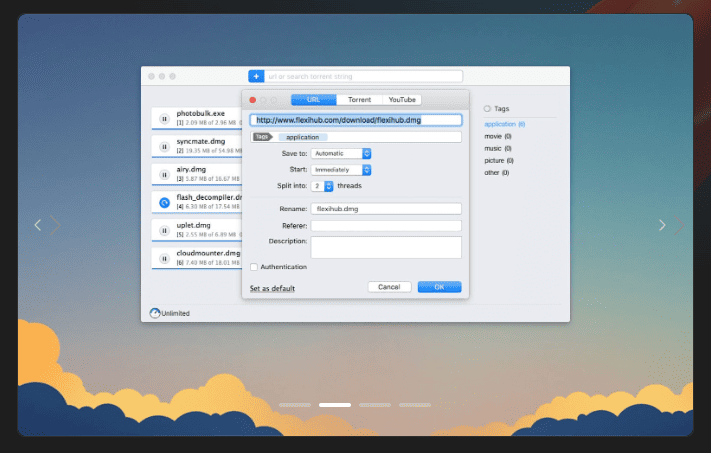This screenshot has width=711, height=453.
Task: Click the Set as default link
Action: coord(272,288)
